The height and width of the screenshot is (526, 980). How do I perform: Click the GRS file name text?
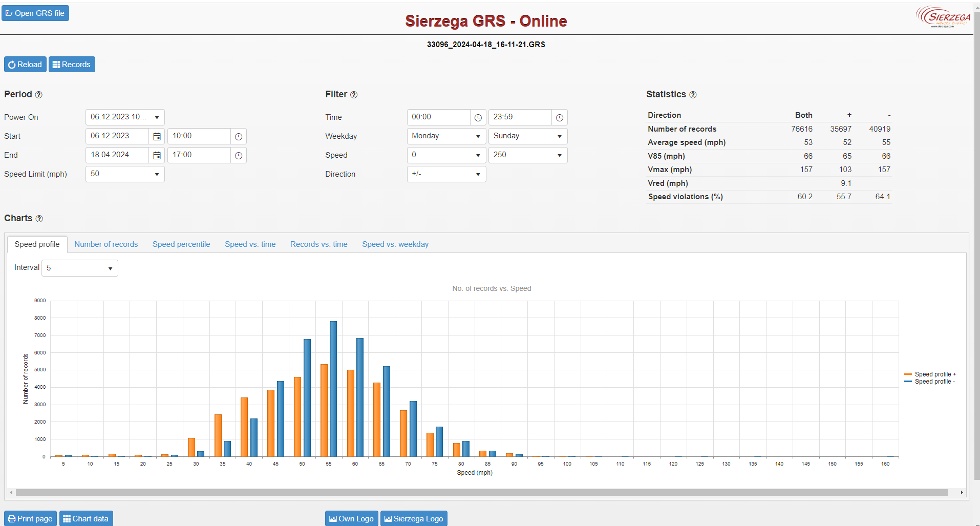[486, 45]
